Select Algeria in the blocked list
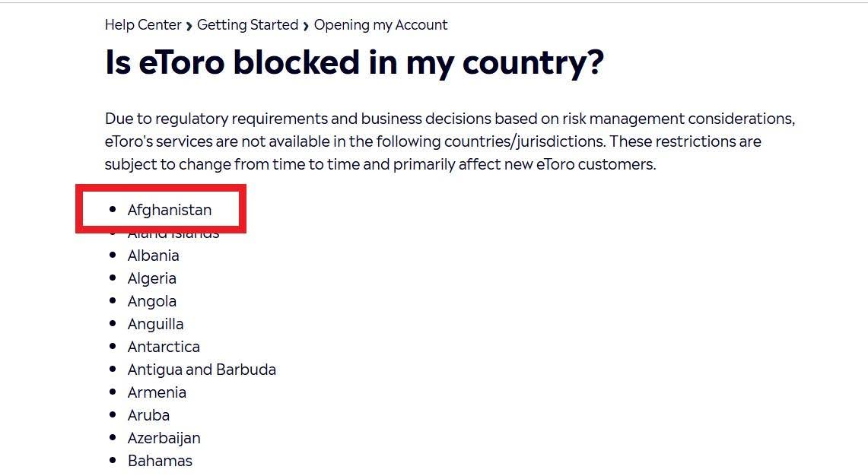This screenshot has height=476, width=868. (151, 278)
